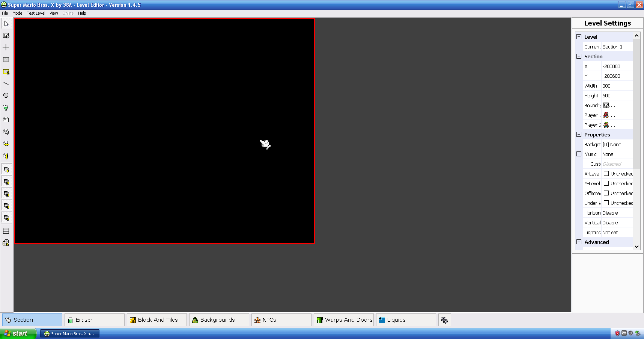Select the crosshair plus tool

[6, 47]
